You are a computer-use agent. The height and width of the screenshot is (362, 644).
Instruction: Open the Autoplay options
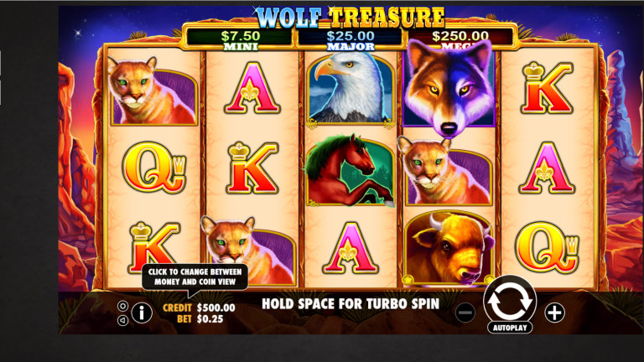tap(510, 328)
